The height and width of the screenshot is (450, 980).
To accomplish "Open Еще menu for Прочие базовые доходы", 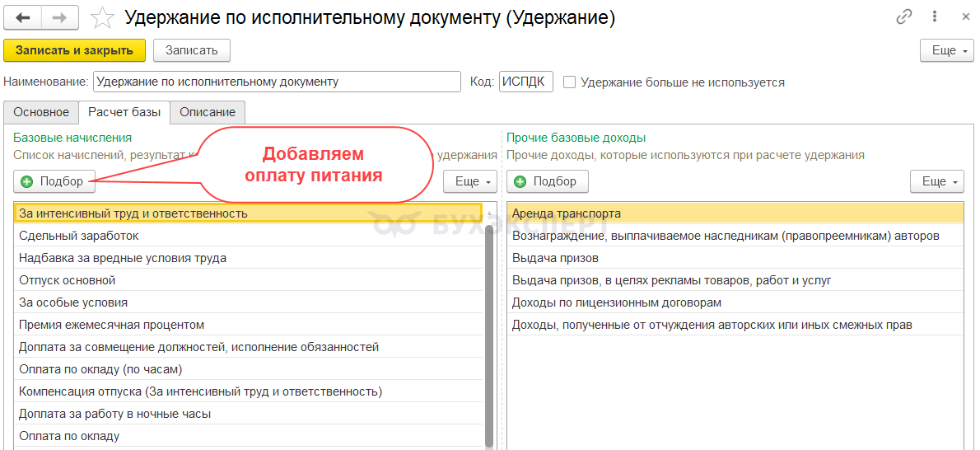I will [x=937, y=181].
